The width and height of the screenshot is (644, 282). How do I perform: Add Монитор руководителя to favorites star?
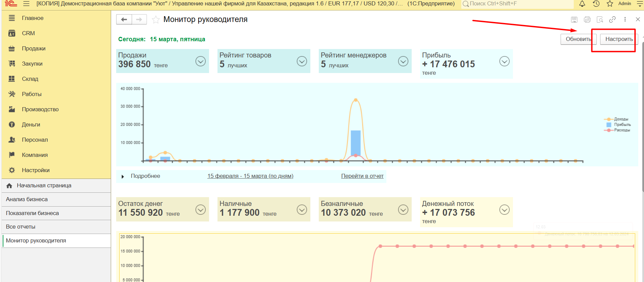tap(156, 20)
